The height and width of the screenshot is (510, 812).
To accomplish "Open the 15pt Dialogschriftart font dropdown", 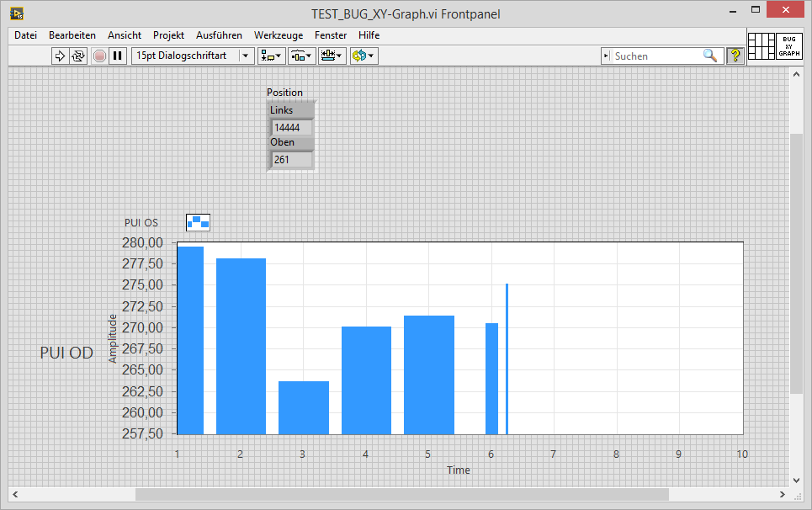I will (x=193, y=56).
